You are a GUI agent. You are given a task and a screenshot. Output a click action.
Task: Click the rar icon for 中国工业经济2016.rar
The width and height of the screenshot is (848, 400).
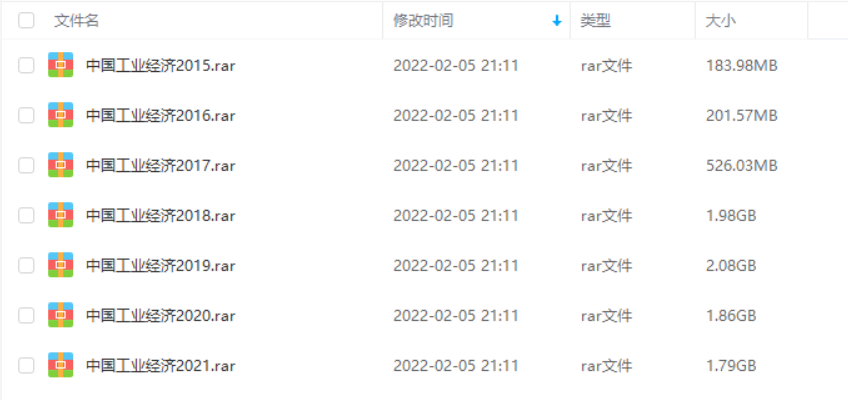60,115
